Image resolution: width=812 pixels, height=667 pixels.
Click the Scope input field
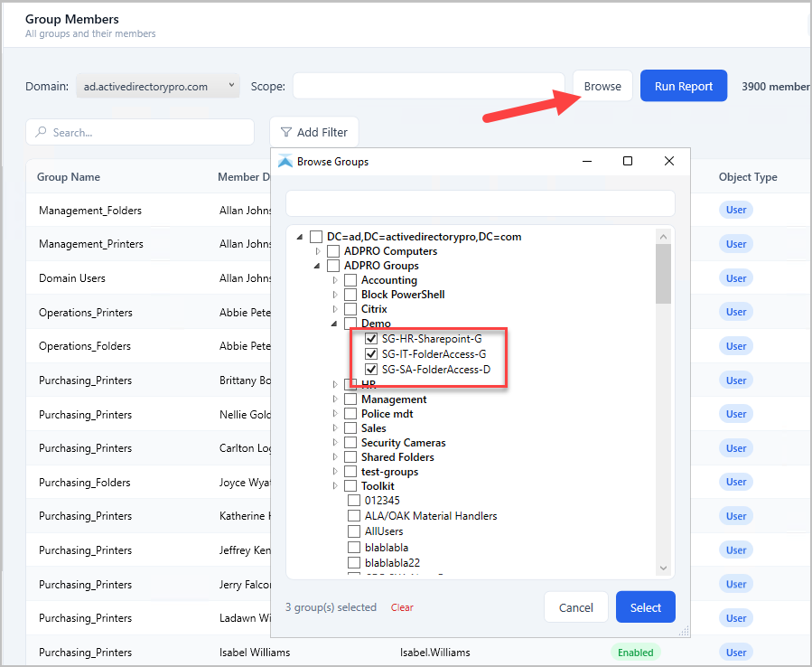click(x=428, y=86)
